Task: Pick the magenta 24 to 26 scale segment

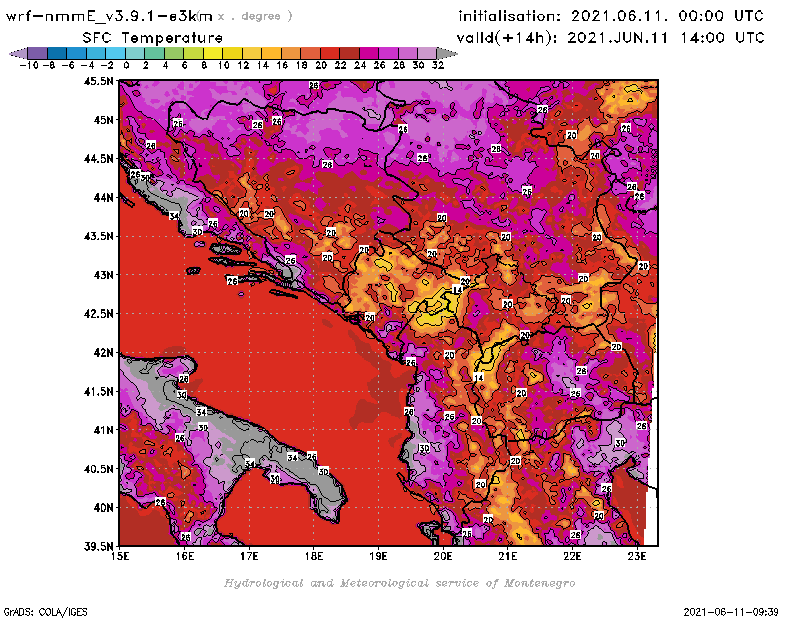Action: coord(369,53)
